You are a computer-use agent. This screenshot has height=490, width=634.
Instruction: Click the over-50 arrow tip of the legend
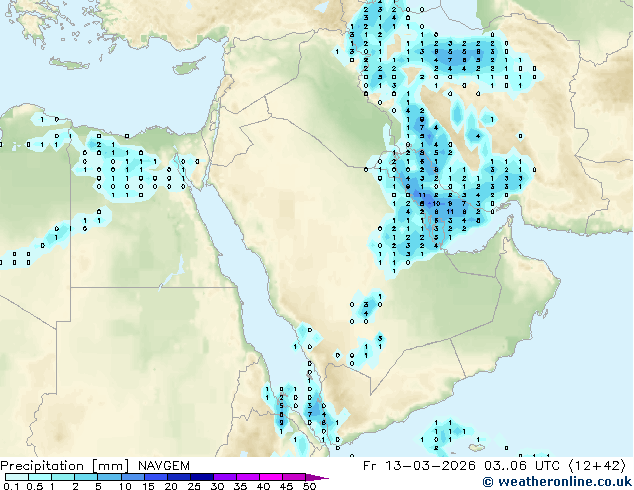(317, 477)
